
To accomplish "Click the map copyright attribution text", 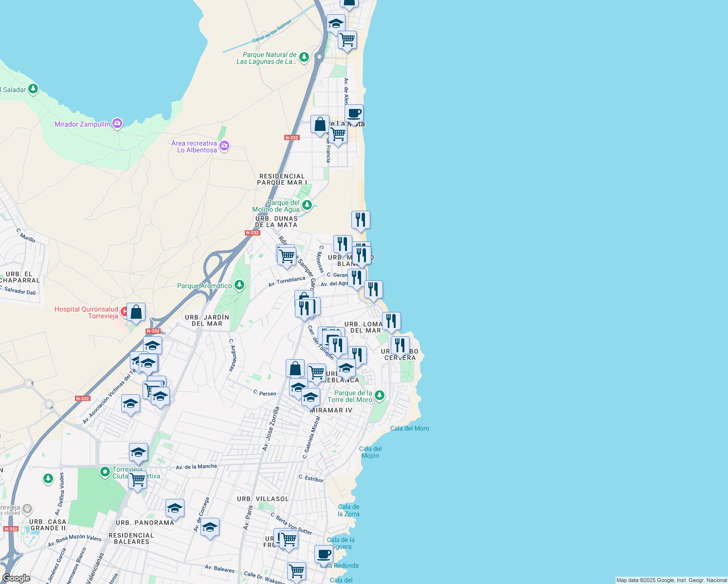I will click(672, 580).
